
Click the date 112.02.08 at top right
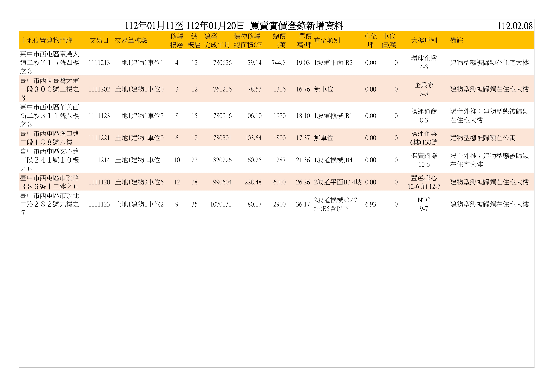[515, 26]
